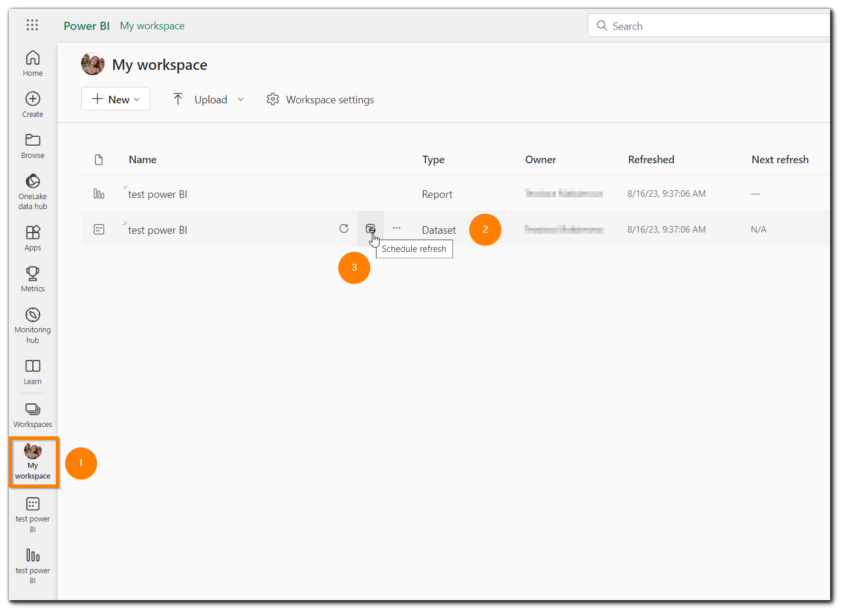Click the report's refreshed date 8/16/23
Viewport: 846px width, 616px height.
tap(667, 194)
